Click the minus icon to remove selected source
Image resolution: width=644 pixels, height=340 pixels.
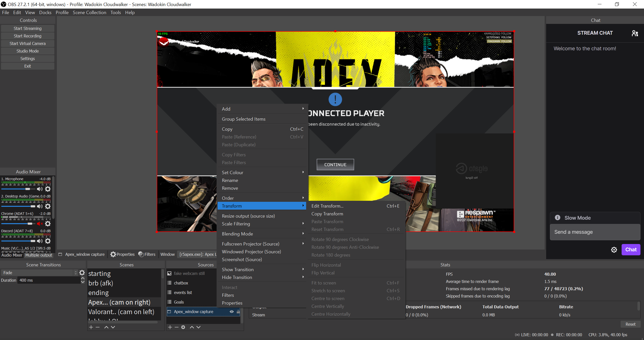point(177,327)
